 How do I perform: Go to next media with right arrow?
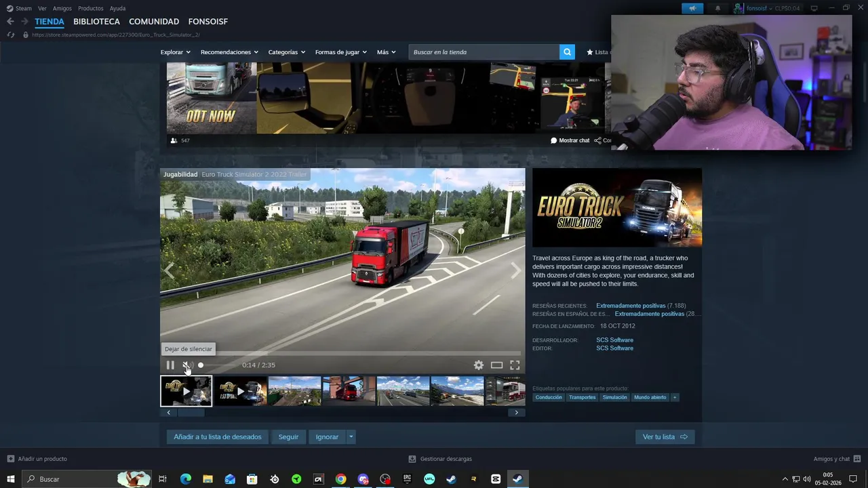[516, 270]
